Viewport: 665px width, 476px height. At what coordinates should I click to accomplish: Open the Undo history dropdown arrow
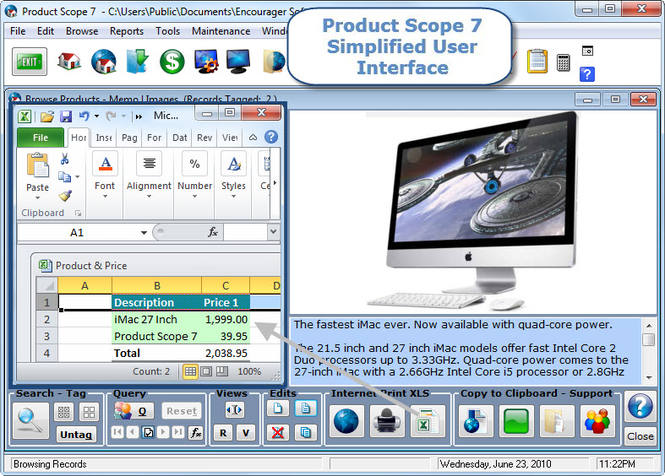point(97,116)
